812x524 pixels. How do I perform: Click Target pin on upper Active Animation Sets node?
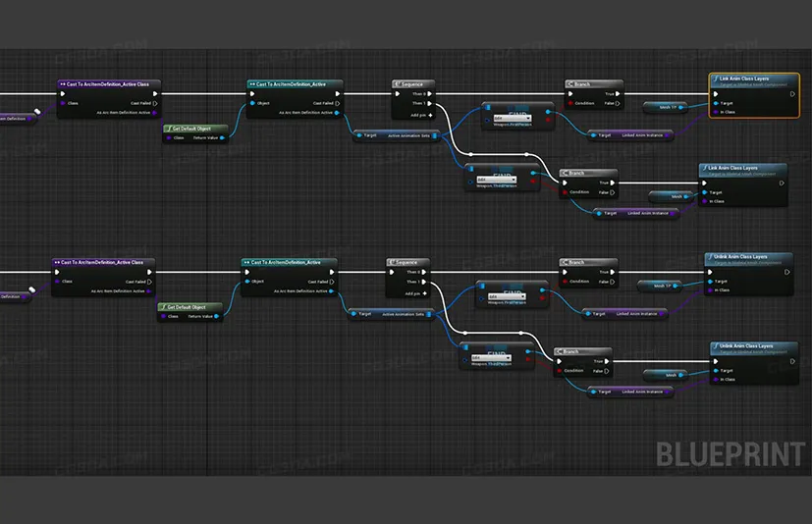359,135
